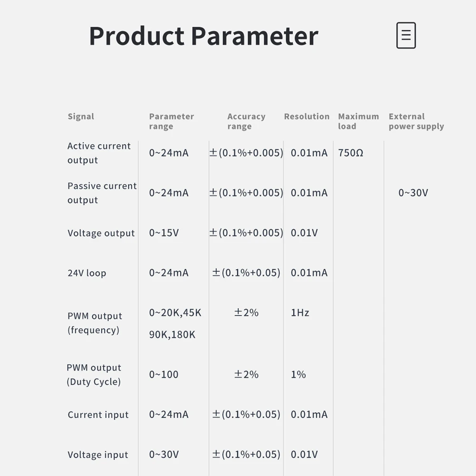The image size is (476, 476).
Task: Select the 0~30V external power value
Action: [x=413, y=193]
